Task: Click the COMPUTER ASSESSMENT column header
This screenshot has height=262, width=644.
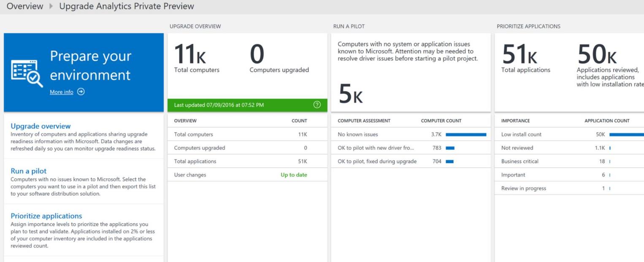Action: pos(364,121)
